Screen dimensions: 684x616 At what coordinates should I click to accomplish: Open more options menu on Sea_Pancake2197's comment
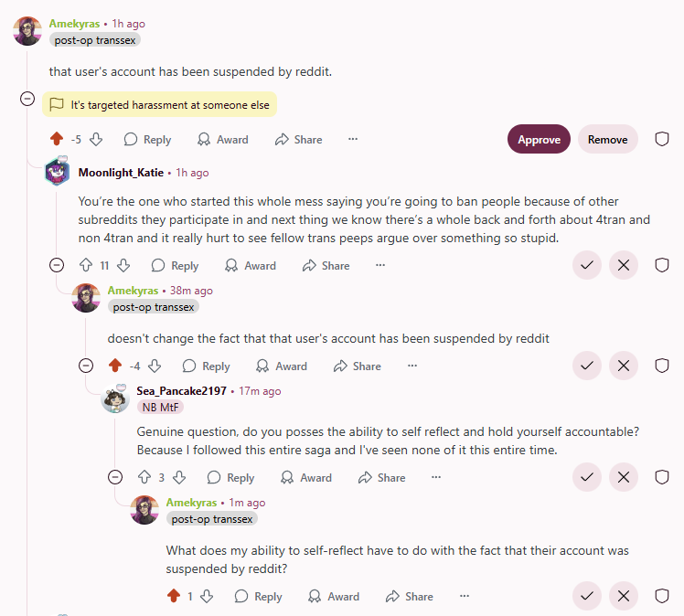click(436, 477)
